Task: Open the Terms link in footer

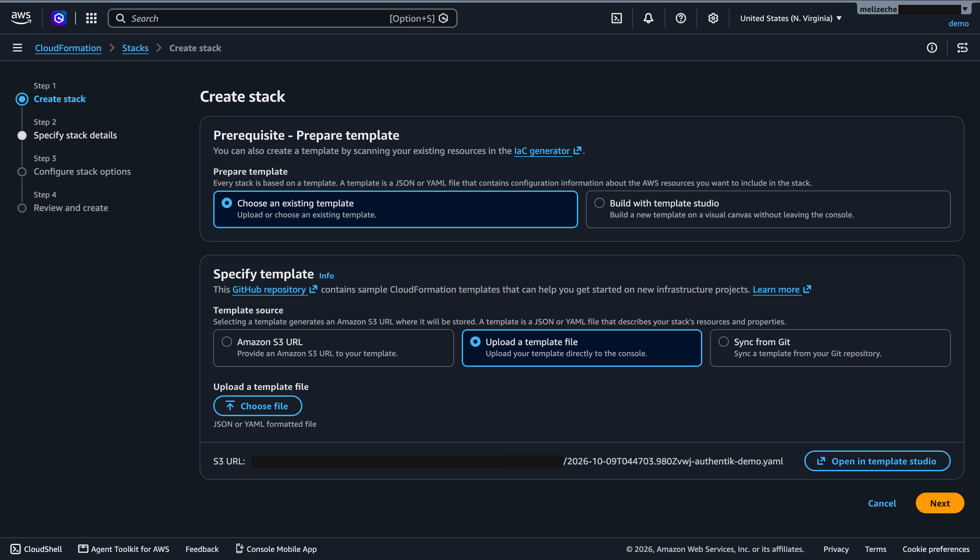Action: pyautogui.click(x=875, y=549)
